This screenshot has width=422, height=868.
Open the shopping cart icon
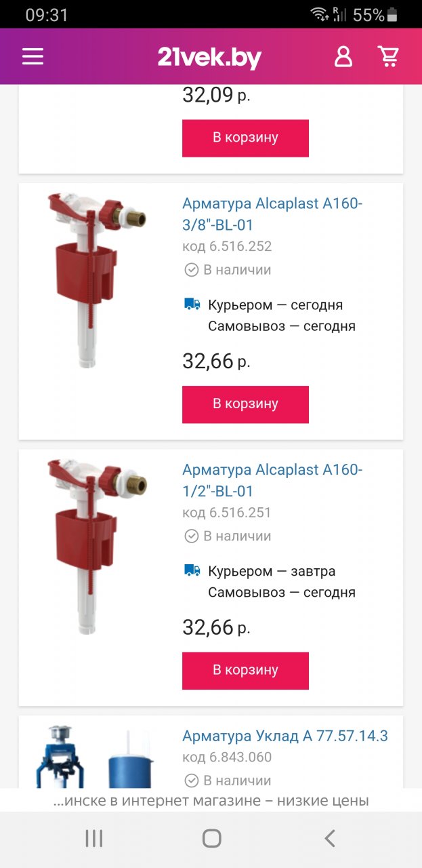click(x=388, y=56)
